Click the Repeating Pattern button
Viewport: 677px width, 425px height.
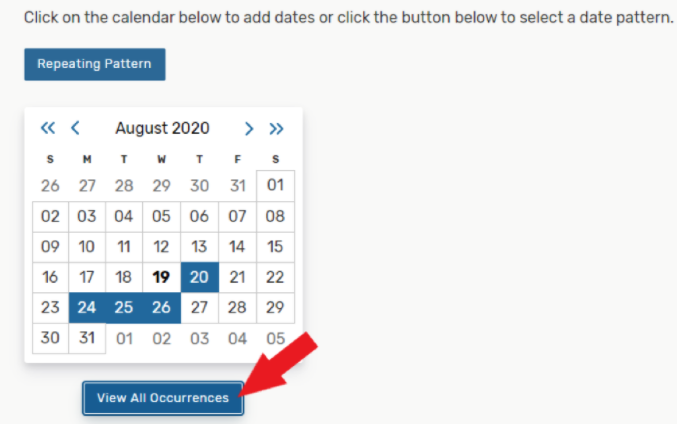pos(94,64)
